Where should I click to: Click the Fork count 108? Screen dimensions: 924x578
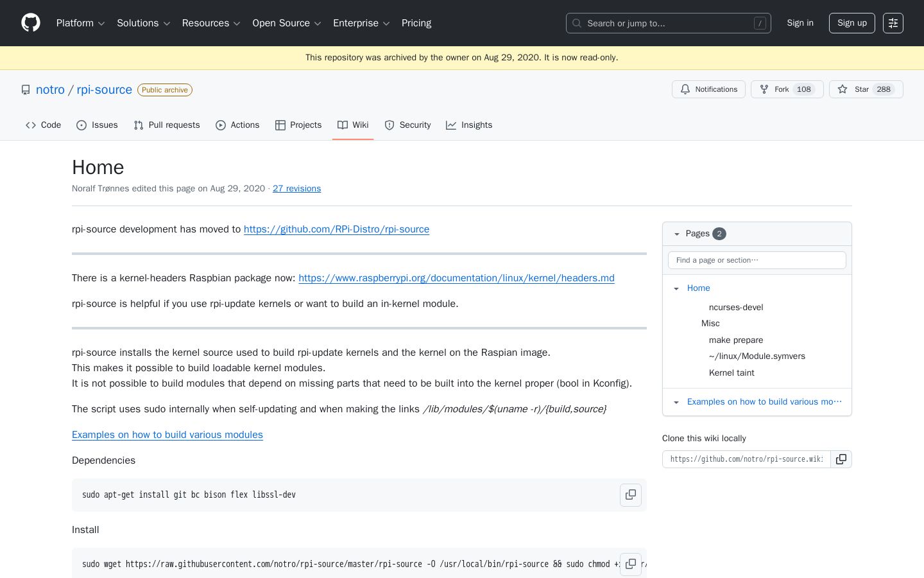[804, 89]
